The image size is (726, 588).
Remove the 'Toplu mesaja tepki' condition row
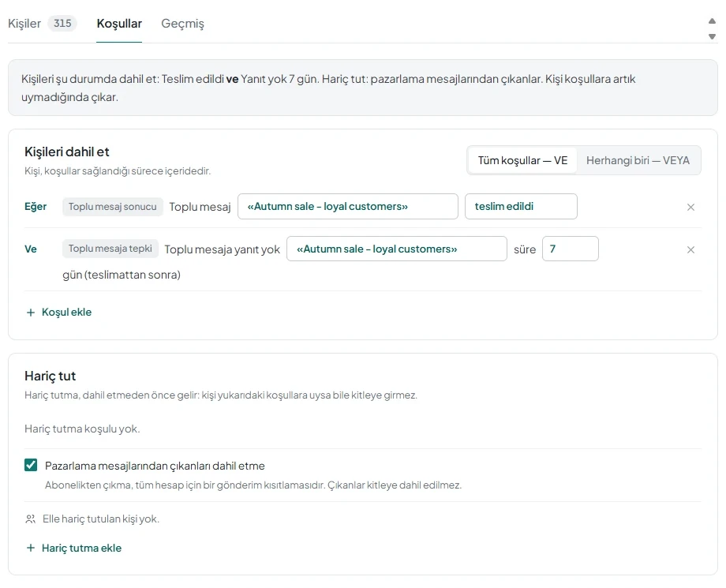[690, 249]
